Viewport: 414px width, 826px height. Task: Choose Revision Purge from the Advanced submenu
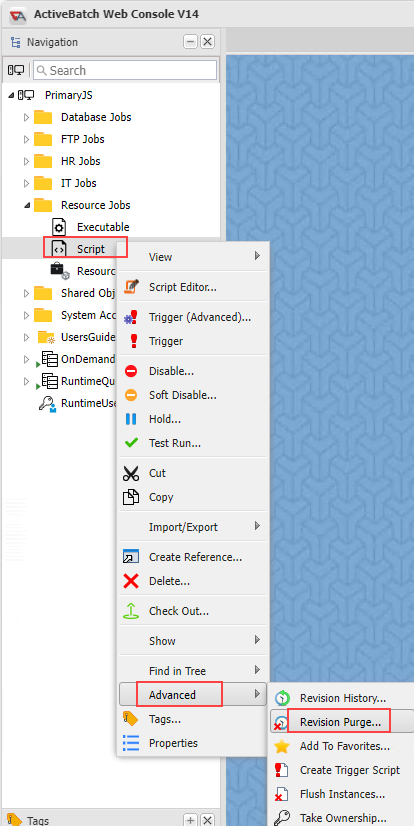(340, 722)
